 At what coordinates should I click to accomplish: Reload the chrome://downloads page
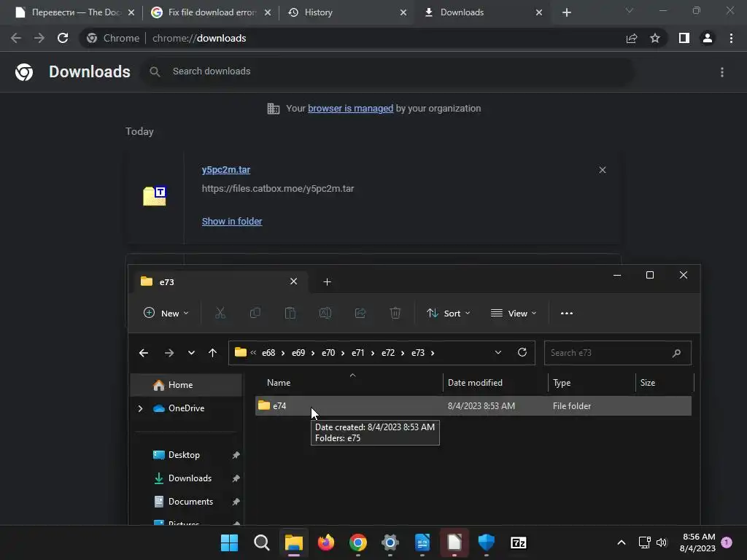coord(63,38)
